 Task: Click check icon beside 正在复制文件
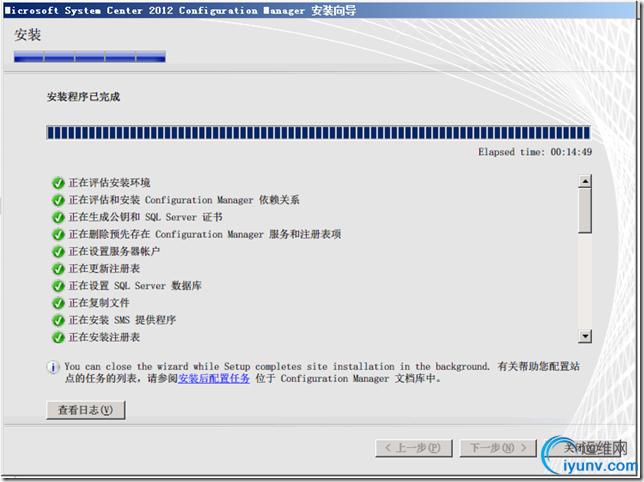(58, 303)
